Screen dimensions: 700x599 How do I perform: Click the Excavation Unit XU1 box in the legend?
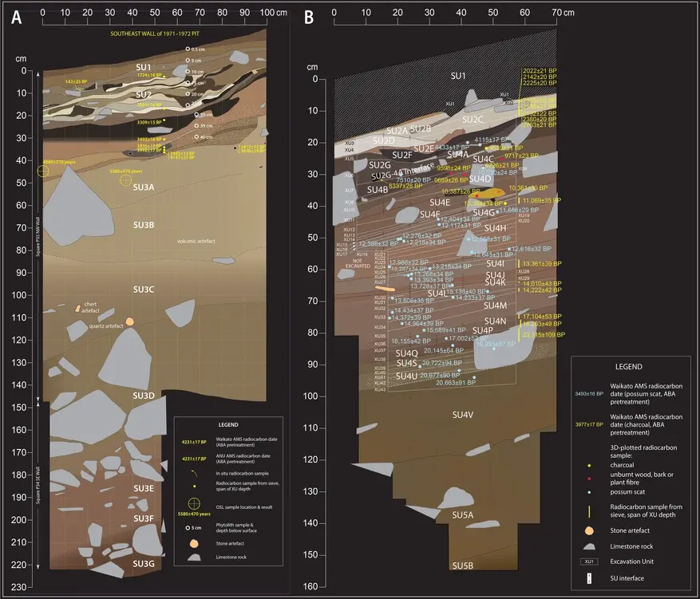point(589,562)
